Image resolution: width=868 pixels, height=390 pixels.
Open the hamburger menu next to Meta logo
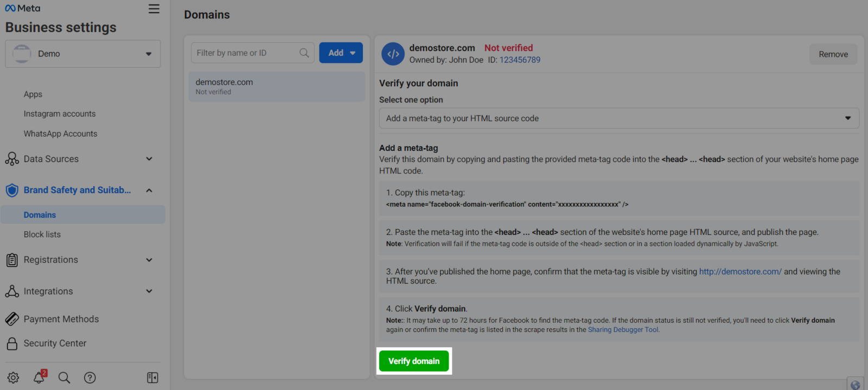[154, 9]
